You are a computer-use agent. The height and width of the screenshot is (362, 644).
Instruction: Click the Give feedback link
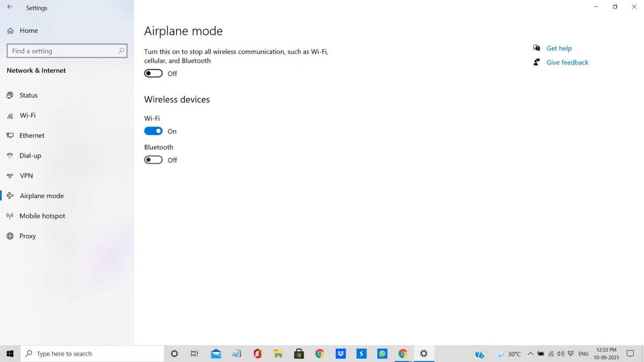[x=567, y=62]
